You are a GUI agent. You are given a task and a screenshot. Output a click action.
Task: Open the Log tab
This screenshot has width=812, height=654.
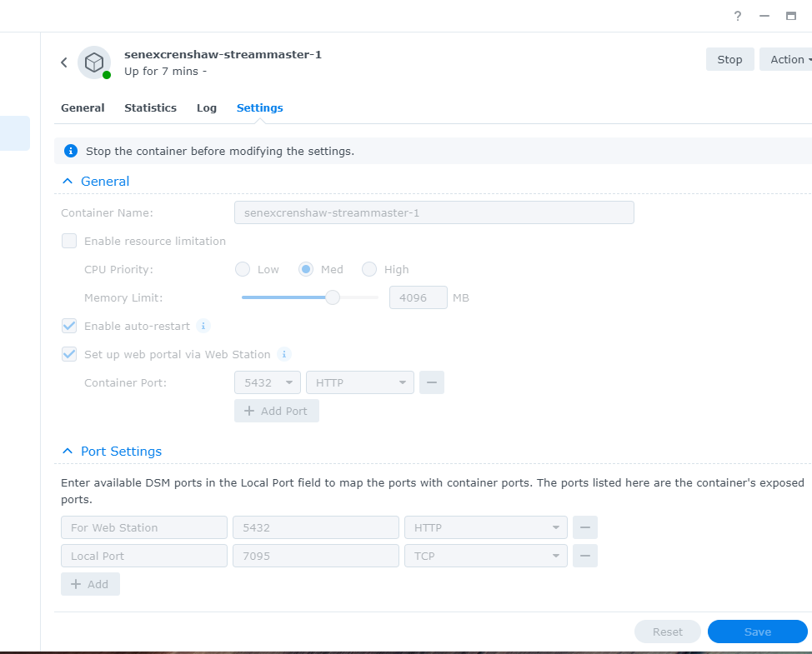tap(206, 107)
